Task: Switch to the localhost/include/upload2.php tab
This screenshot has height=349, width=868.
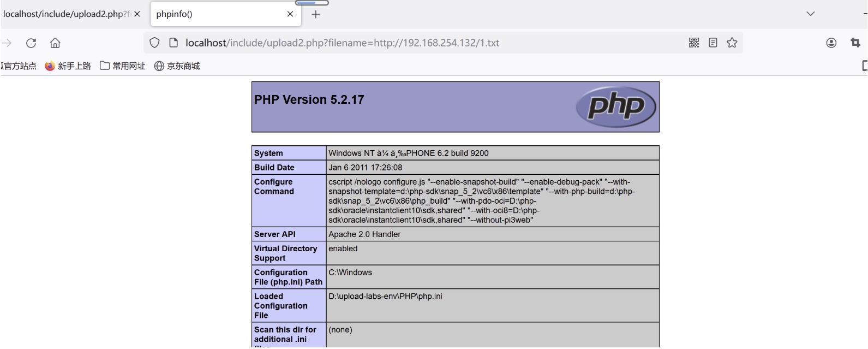Action: [67, 14]
